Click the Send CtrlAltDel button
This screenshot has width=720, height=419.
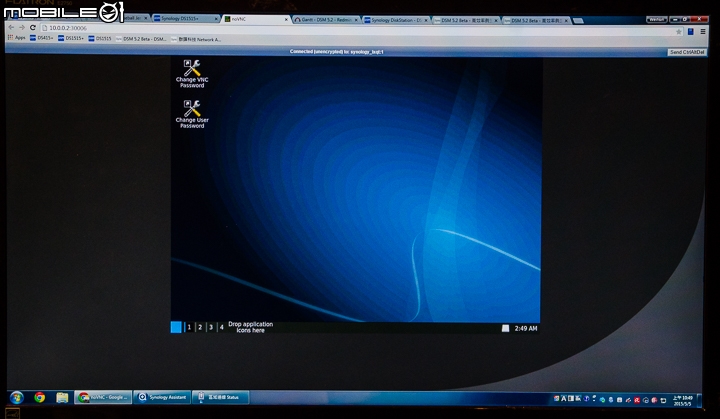pyautogui.click(x=686, y=52)
